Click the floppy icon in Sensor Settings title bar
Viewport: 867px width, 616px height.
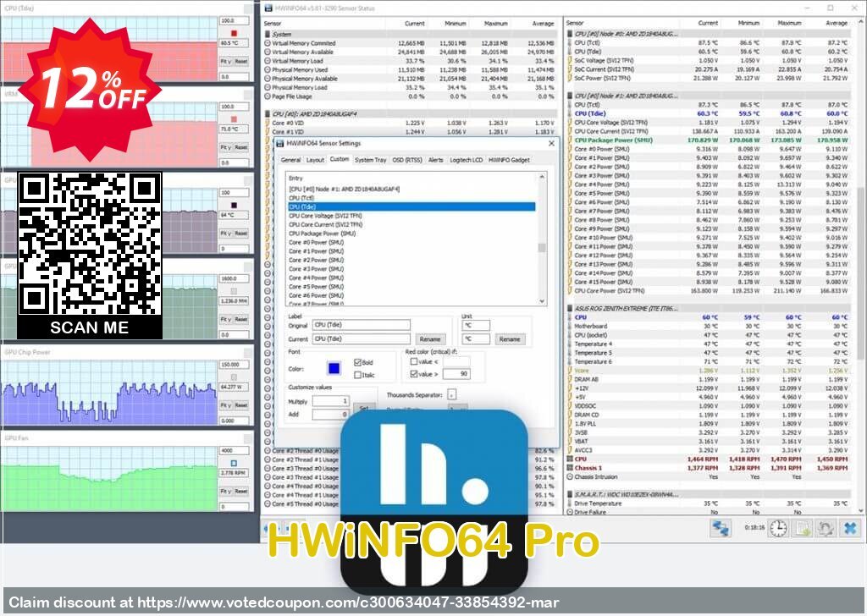click(279, 144)
